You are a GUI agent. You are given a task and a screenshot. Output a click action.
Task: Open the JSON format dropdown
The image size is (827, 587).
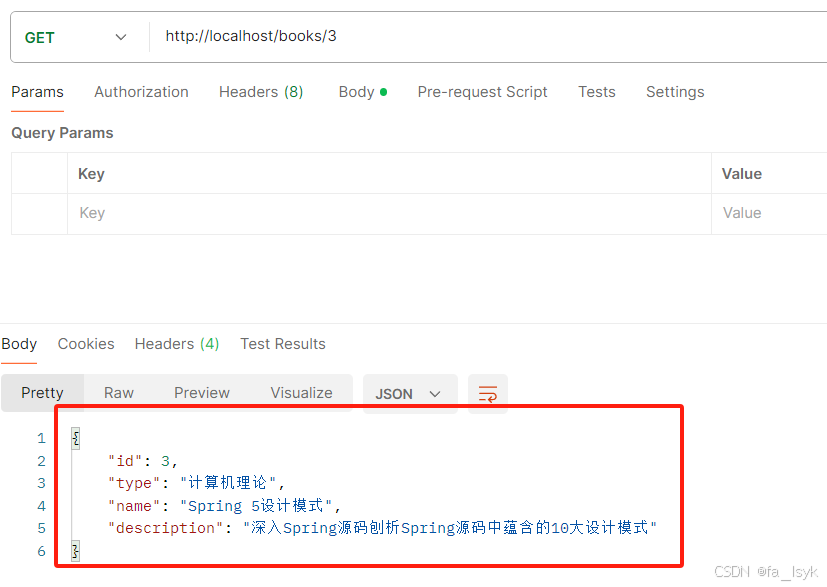[410, 394]
